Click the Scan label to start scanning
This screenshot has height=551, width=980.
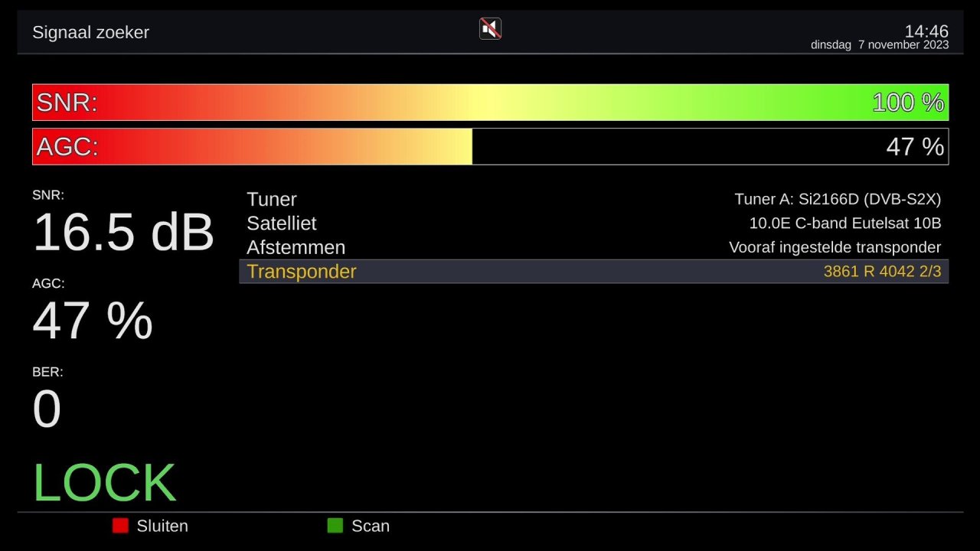tap(370, 527)
